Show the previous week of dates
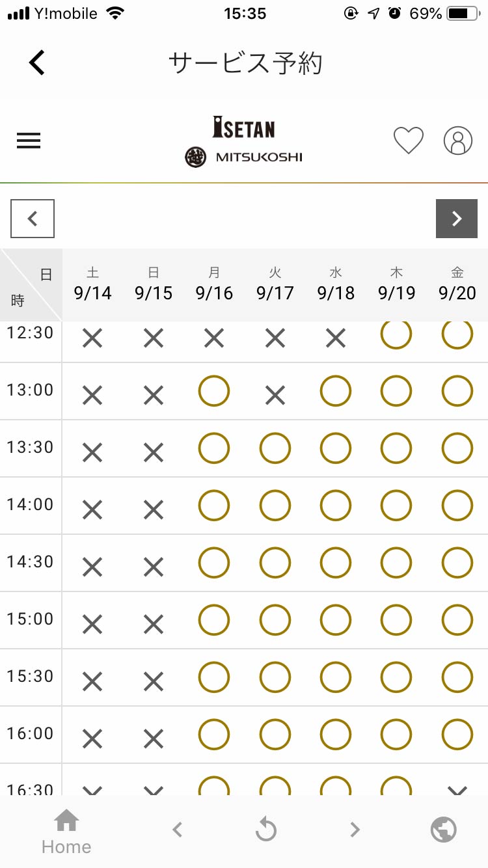The image size is (488, 868). 33,219
